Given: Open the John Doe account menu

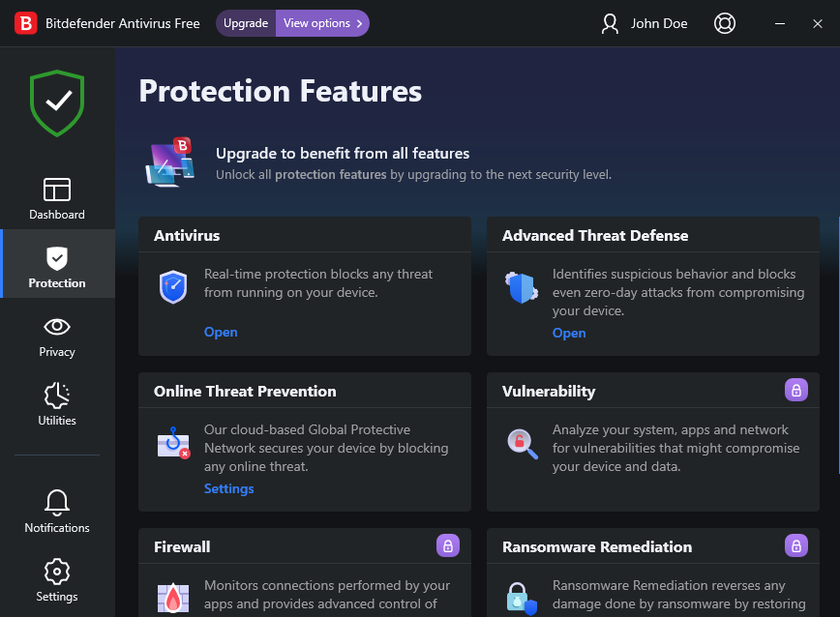Looking at the screenshot, I should [x=645, y=23].
